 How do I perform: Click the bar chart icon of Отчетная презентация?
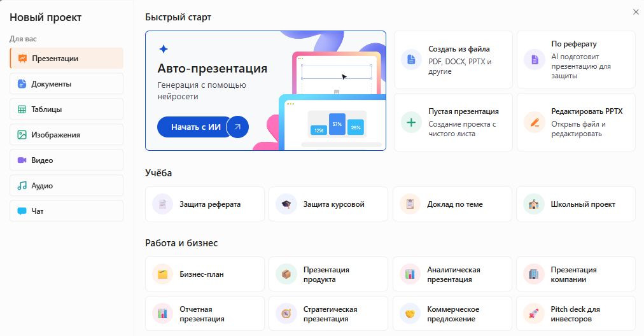[163, 313]
